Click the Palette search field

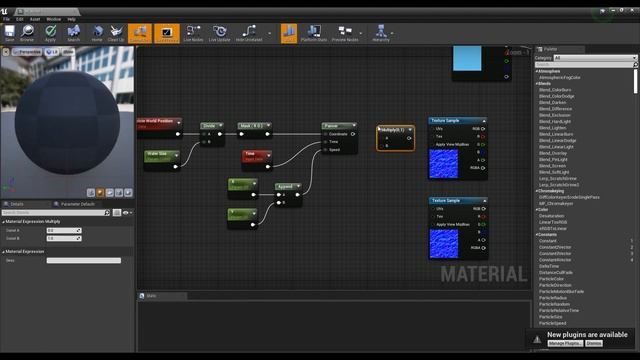click(585, 64)
